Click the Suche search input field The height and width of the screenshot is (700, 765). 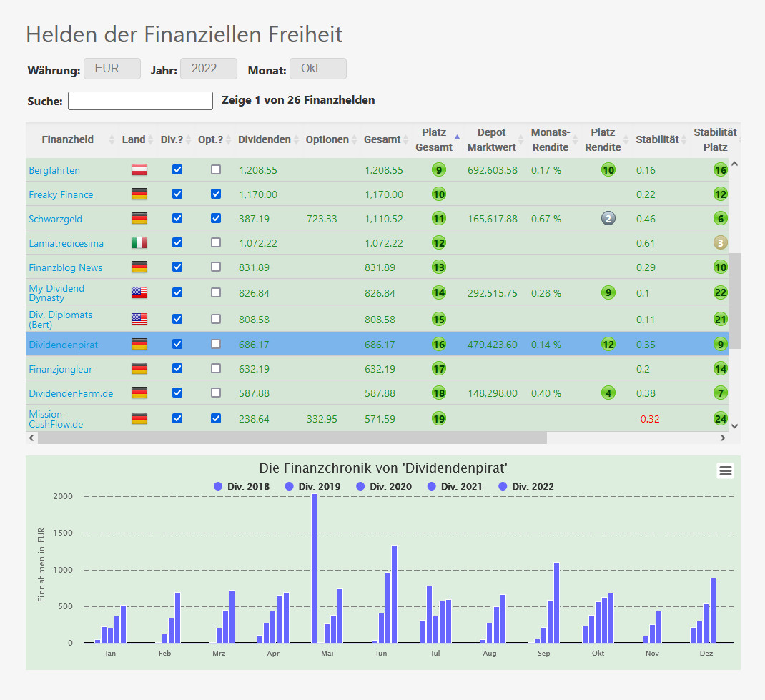140,101
